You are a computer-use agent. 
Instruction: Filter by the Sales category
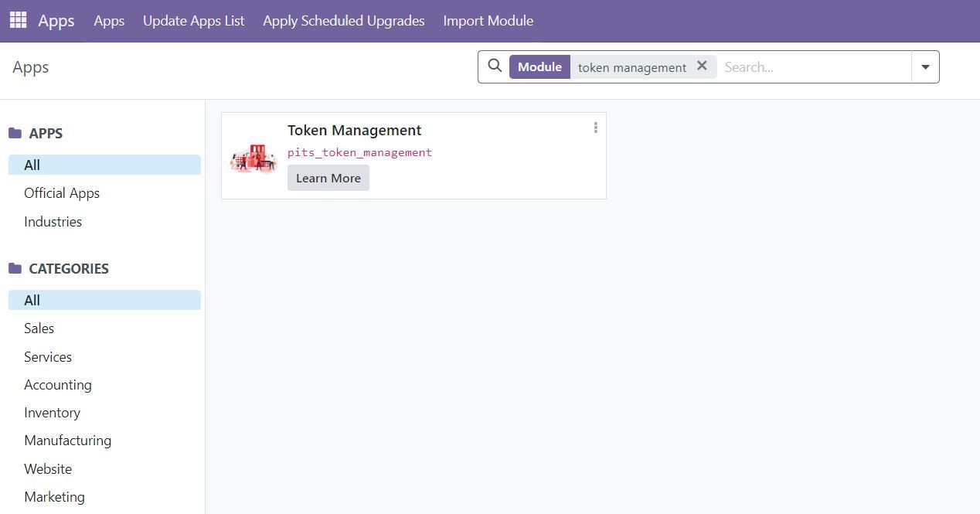click(39, 328)
